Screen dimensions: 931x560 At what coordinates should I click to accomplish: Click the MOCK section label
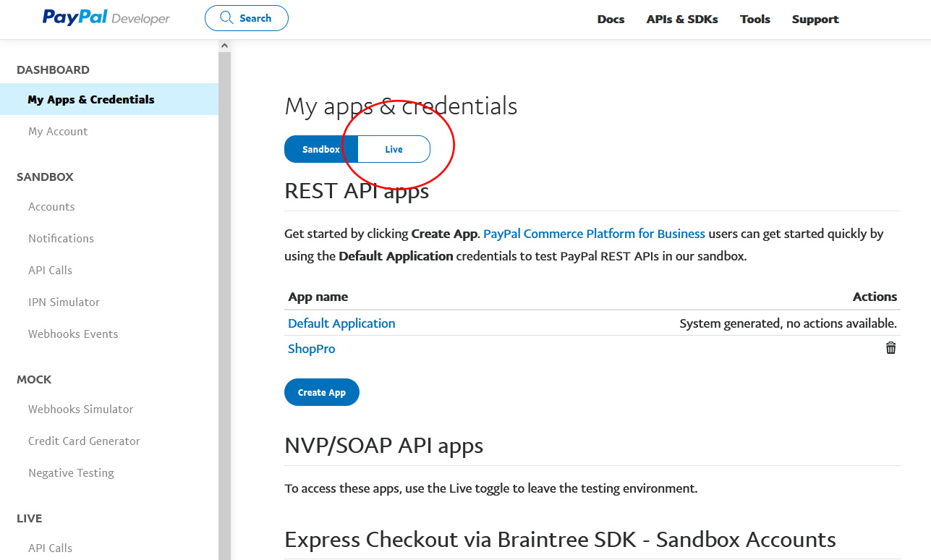point(34,380)
